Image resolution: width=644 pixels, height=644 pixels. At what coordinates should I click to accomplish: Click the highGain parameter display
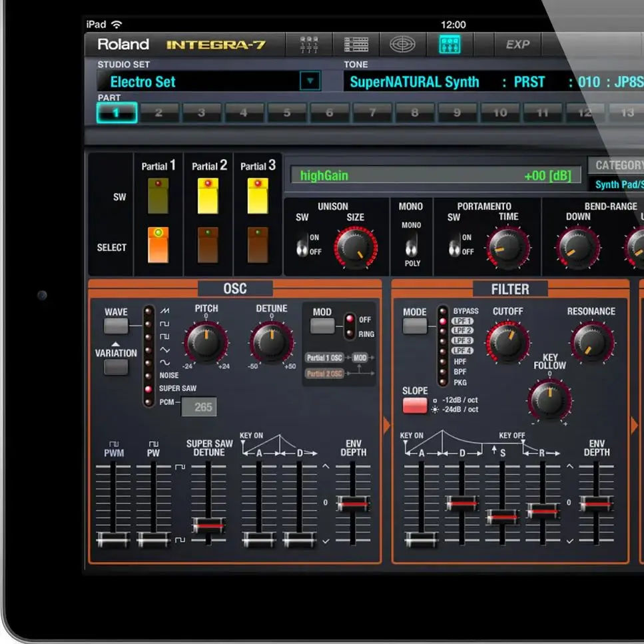436,175
